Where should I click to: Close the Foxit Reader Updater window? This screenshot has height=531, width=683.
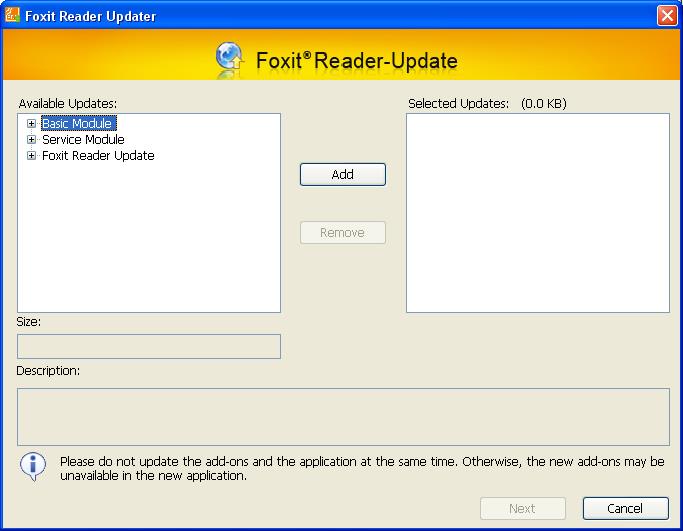pos(667,16)
